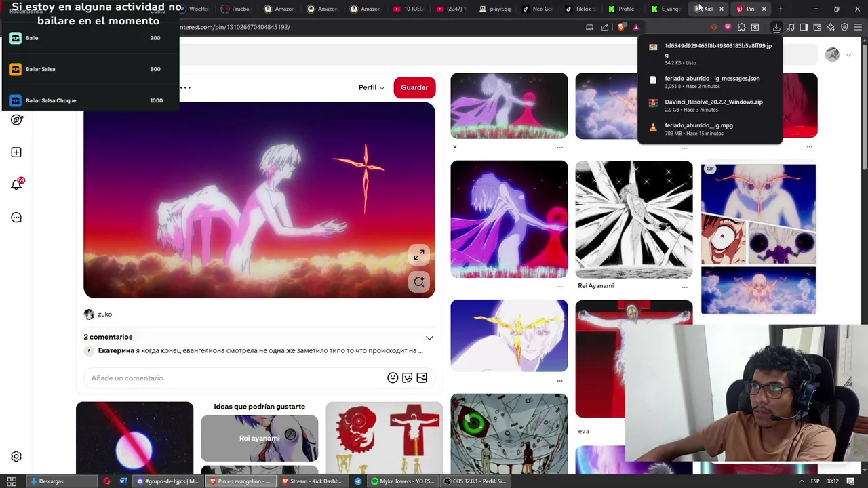
Task: Open browser extensions puzzle icon
Action: (x=741, y=27)
